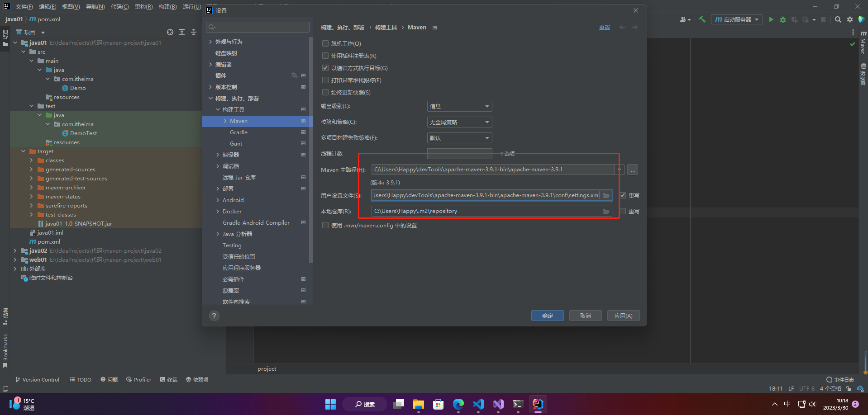Open the TODO tool window tab
The image size is (868, 415).
pos(81,380)
